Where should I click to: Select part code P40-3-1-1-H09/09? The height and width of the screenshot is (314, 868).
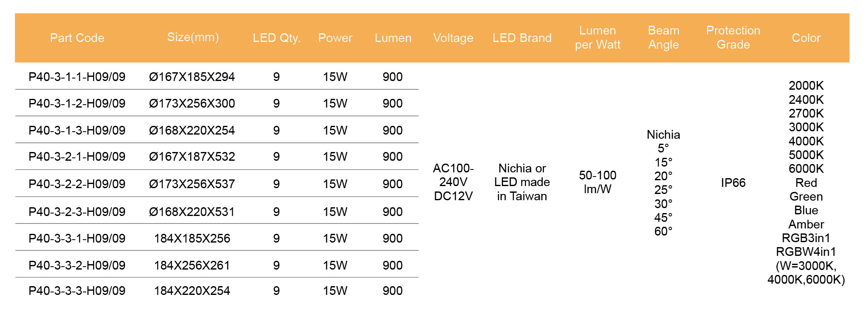(77, 77)
